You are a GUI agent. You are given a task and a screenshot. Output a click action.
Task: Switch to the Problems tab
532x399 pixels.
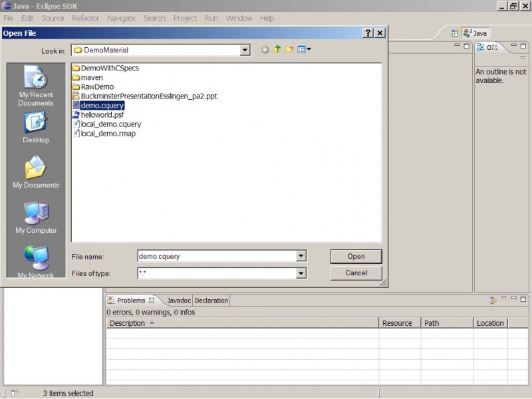click(x=131, y=301)
